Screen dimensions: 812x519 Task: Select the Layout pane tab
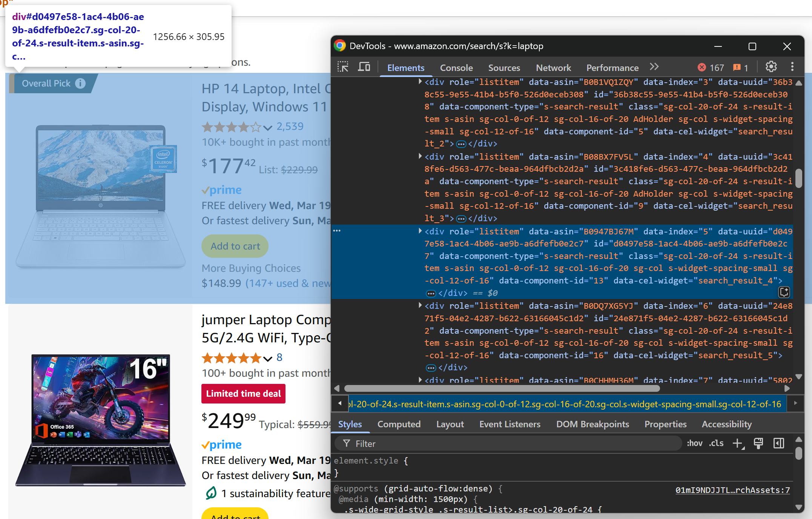pyautogui.click(x=450, y=424)
